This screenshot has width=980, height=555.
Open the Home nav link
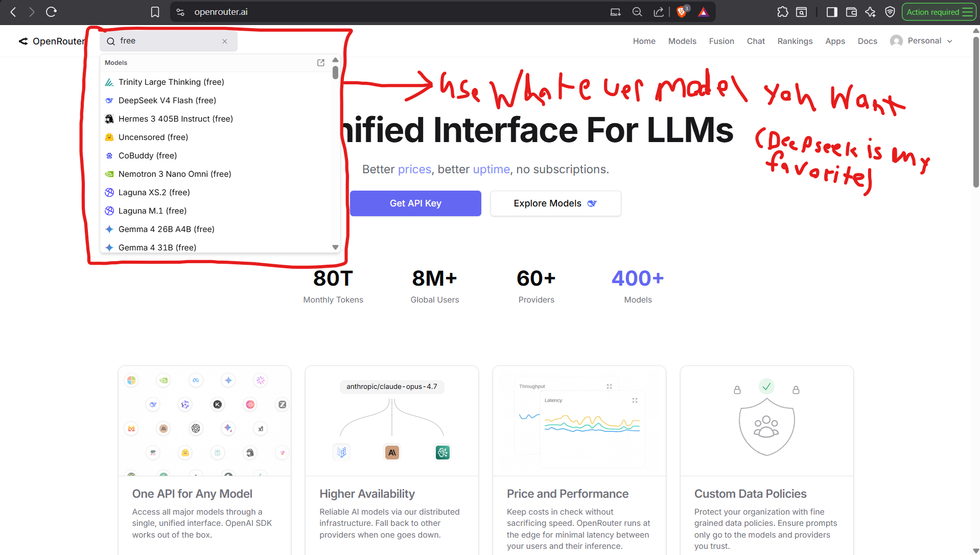tap(644, 41)
